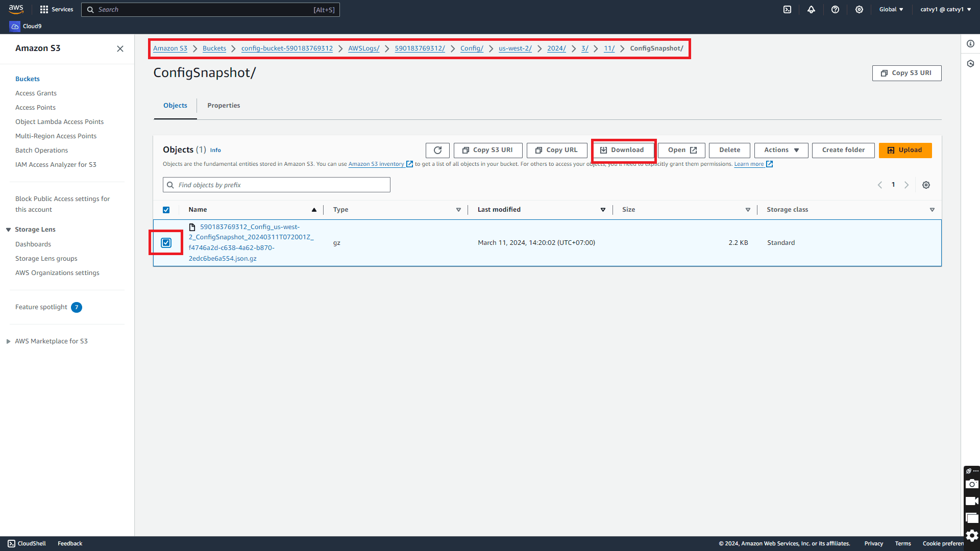Open the json.gz object link
This screenshot has width=980, height=551.
[x=251, y=243]
